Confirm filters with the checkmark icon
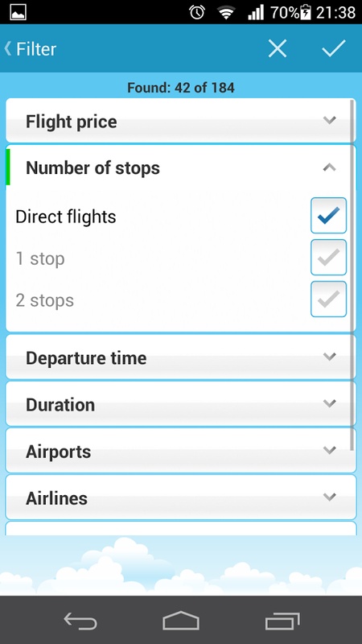The width and height of the screenshot is (362, 644). tap(334, 49)
